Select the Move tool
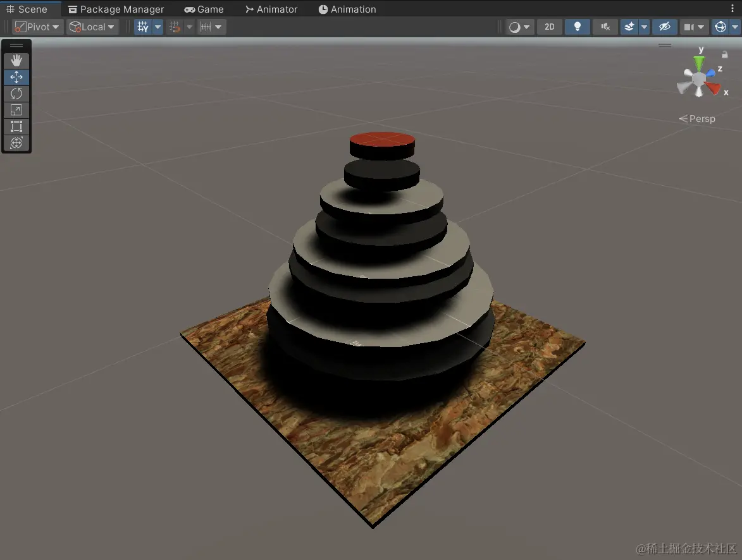742x560 pixels. click(16, 77)
